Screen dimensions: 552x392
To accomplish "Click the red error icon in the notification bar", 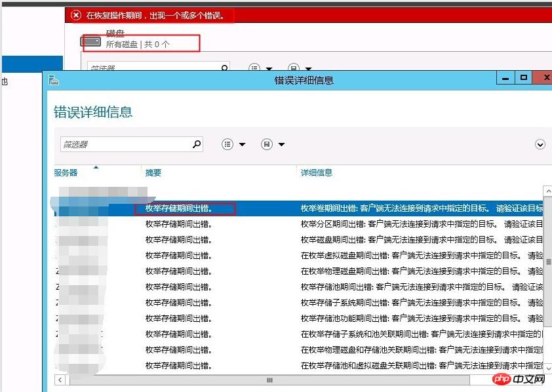I will coord(75,15).
